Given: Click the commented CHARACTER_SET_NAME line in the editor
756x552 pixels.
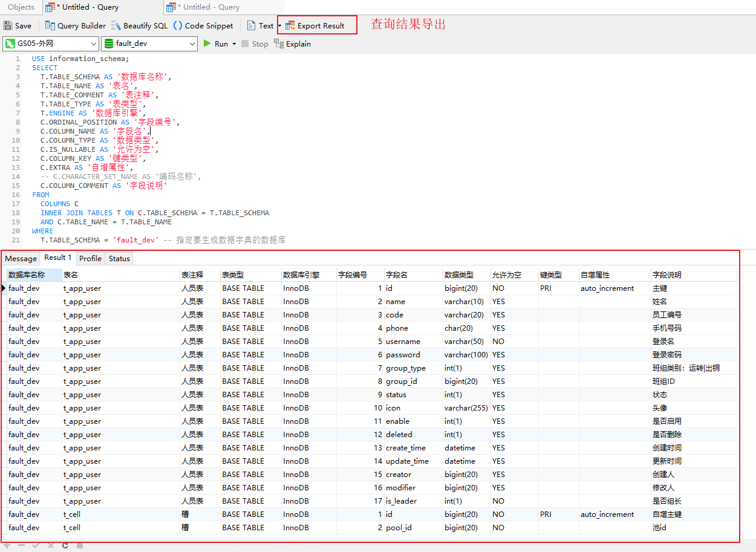Looking at the screenshot, I should pyautogui.click(x=120, y=177).
